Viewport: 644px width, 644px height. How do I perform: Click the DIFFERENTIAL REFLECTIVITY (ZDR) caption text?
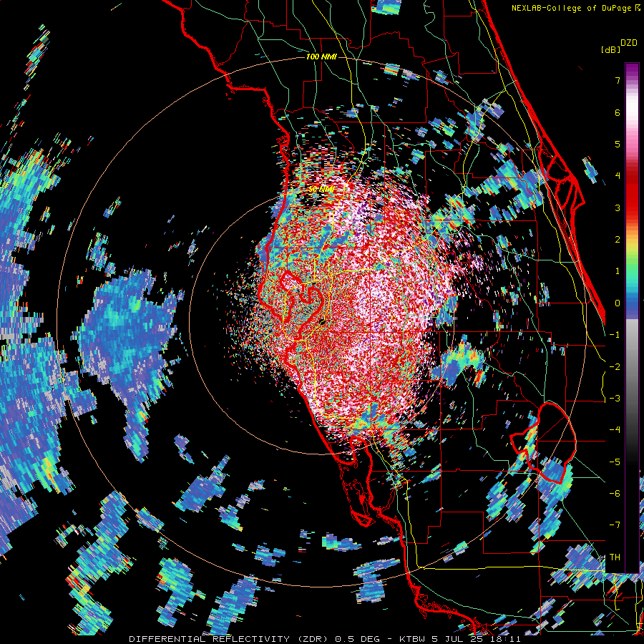point(230,639)
